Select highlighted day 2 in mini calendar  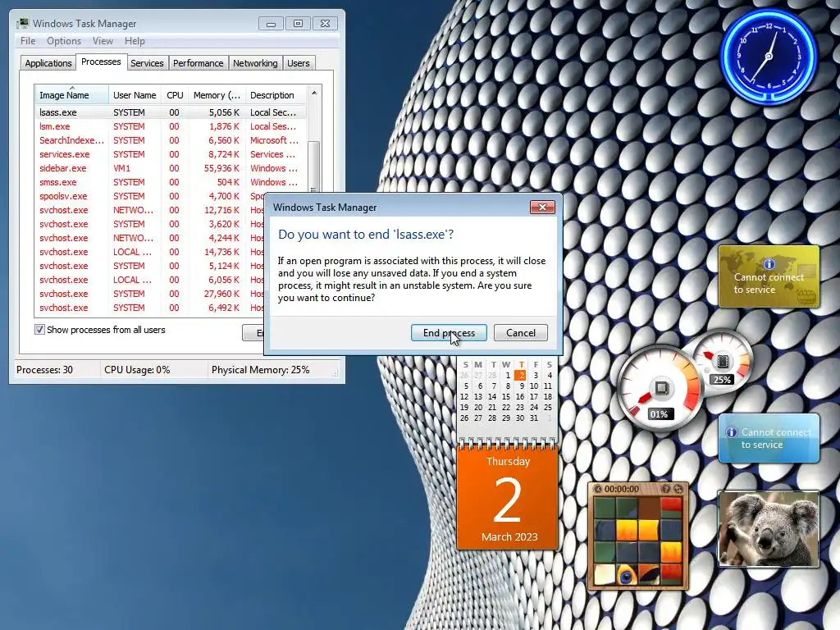pos(521,376)
